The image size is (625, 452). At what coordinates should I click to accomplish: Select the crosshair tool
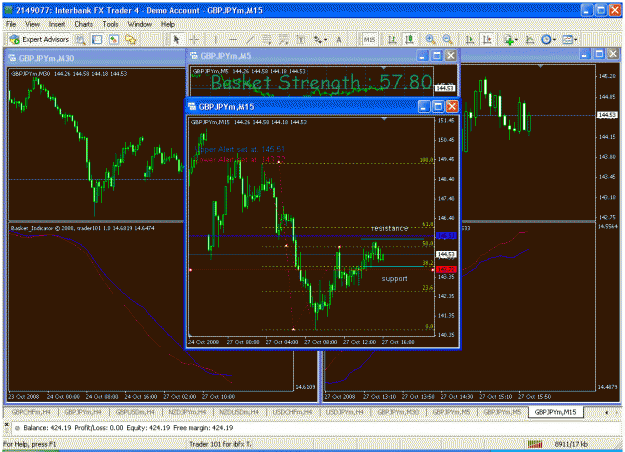pos(194,39)
